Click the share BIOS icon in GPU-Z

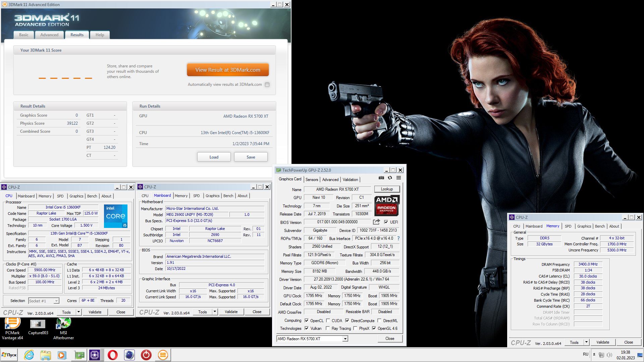coord(376,222)
